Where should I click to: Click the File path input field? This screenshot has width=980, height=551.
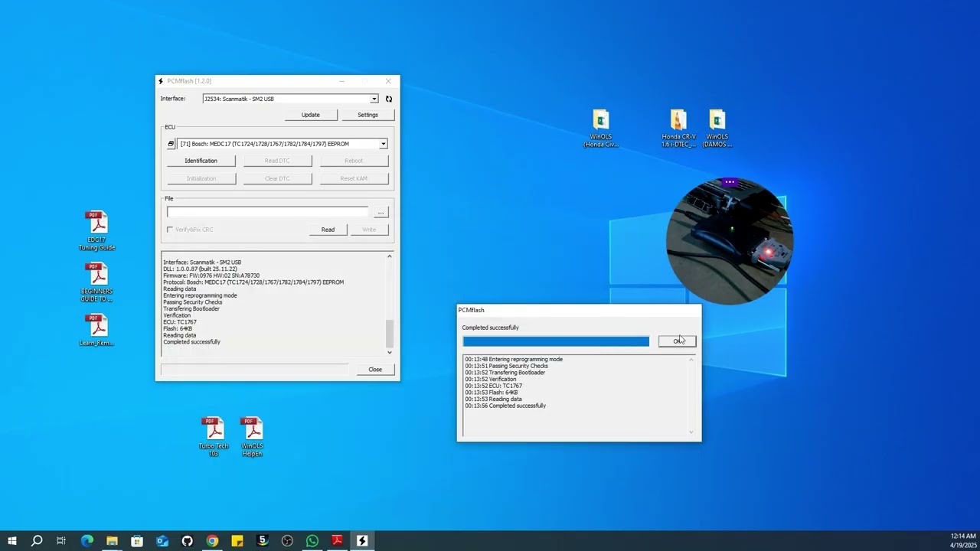pos(268,212)
